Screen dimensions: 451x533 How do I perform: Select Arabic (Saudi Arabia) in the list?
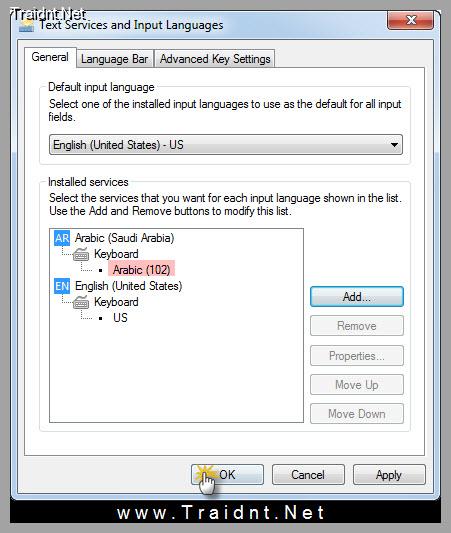[x=124, y=238]
